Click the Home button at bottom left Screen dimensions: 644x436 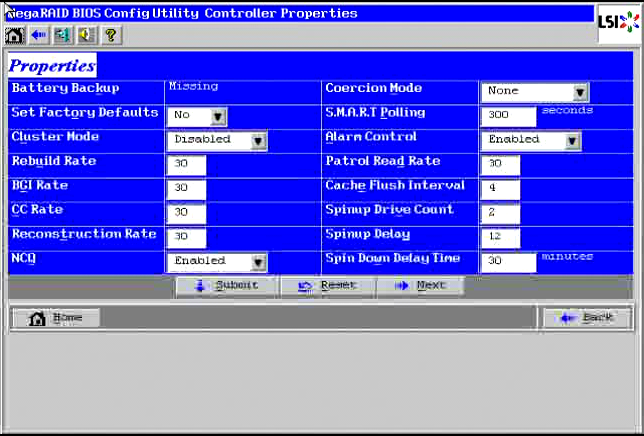click(x=57, y=318)
